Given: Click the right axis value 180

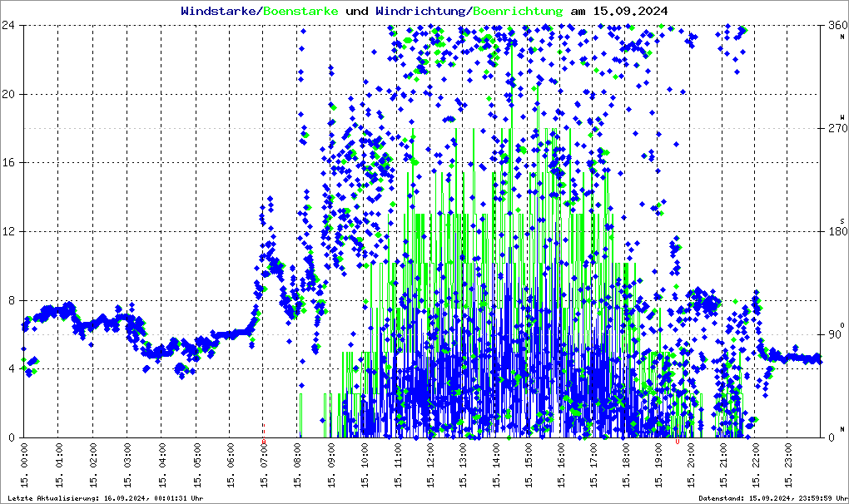Looking at the screenshot, I should (837, 231).
